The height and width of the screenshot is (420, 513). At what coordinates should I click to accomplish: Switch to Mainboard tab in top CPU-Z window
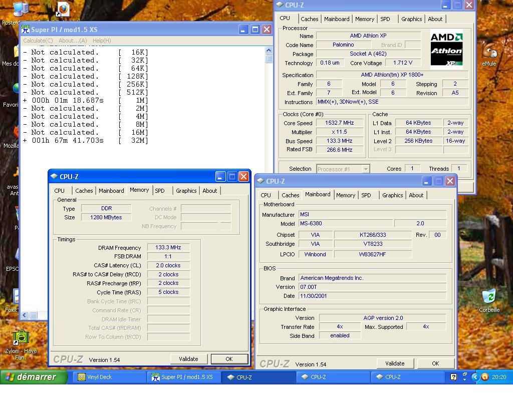pyautogui.click(x=337, y=19)
